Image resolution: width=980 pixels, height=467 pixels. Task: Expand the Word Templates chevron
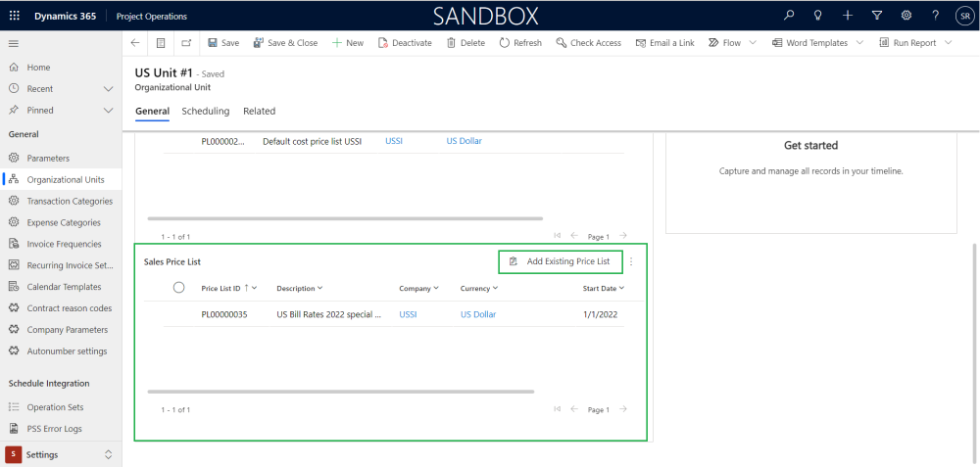click(x=858, y=43)
